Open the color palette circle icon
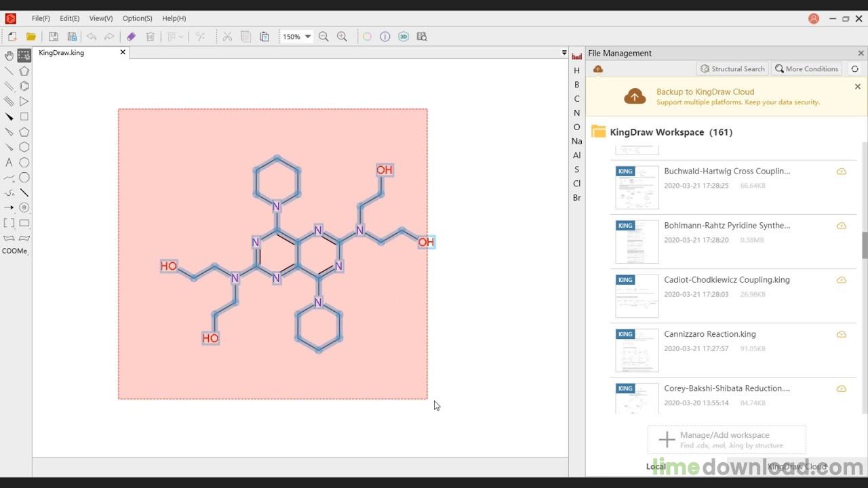This screenshot has height=488, width=868. 367,37
